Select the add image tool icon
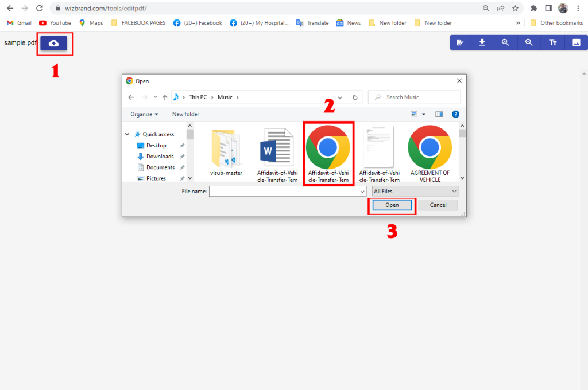 coord(576,42)
